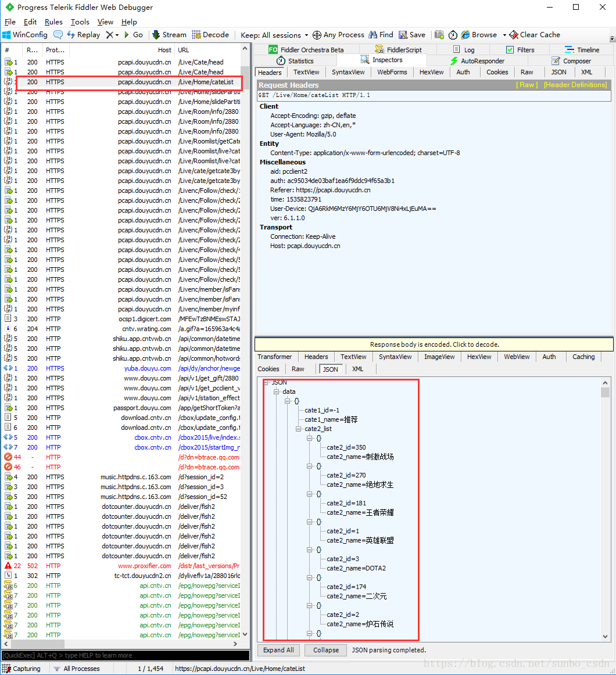This screenshot has height=675, width=616.
Task: Open the Log tab
Action: point(464,50)
